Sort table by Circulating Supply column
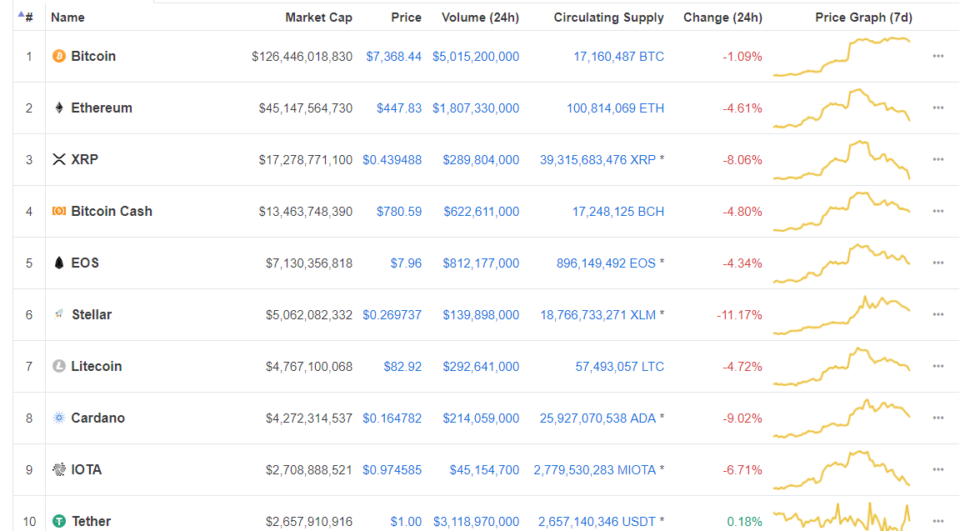Viewport: 980px width, 531px height. tap(608, 18)
